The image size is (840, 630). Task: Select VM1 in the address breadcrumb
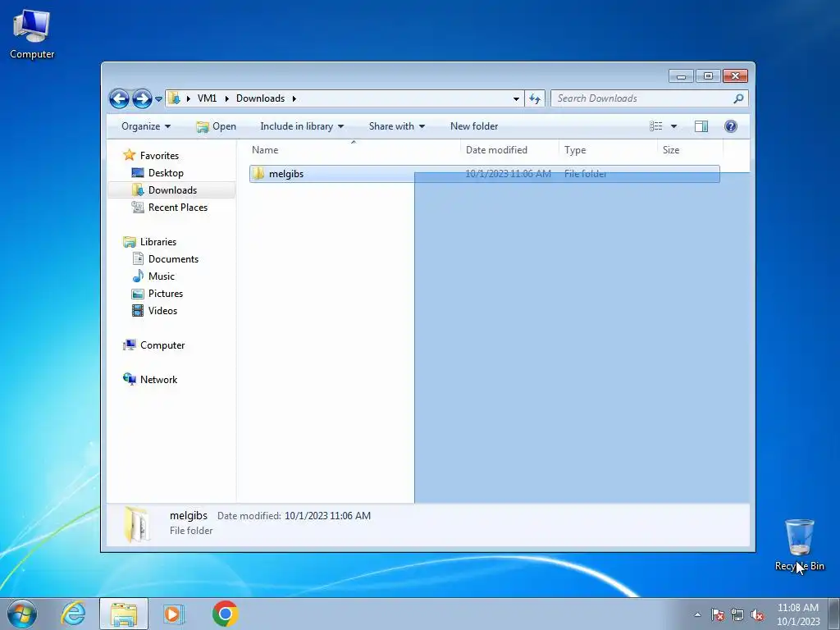tap(207, 98)
